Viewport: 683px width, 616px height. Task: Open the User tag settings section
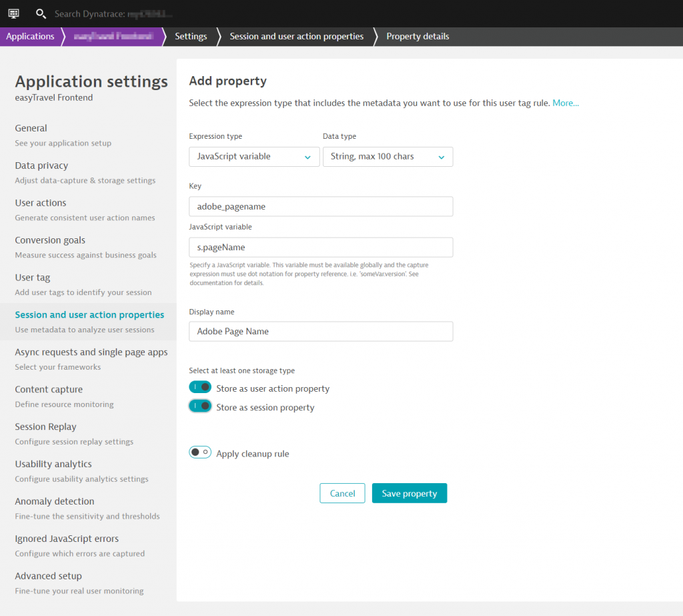tap(32, 277)
